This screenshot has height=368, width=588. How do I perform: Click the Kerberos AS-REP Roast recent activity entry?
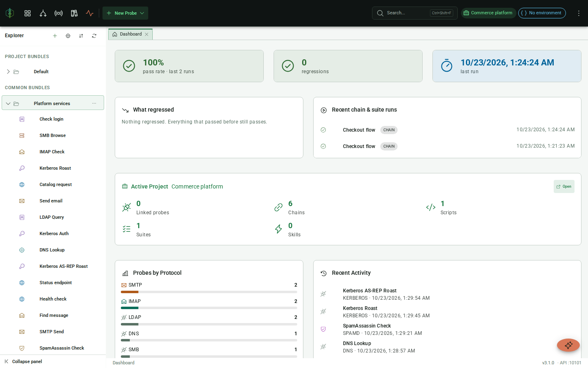(x=447, y=294)
